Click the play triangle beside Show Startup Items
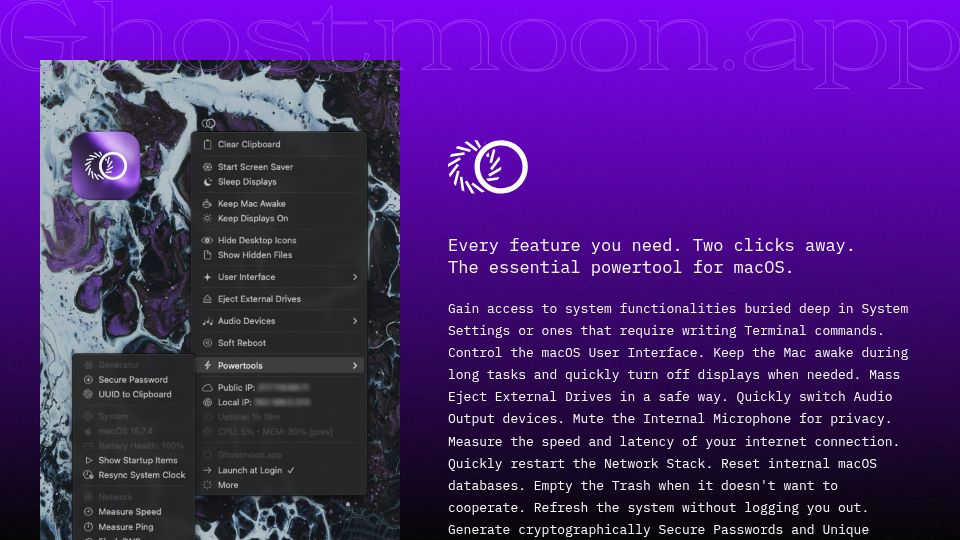Viewport: 960px width, 540px height. (88, 460)
